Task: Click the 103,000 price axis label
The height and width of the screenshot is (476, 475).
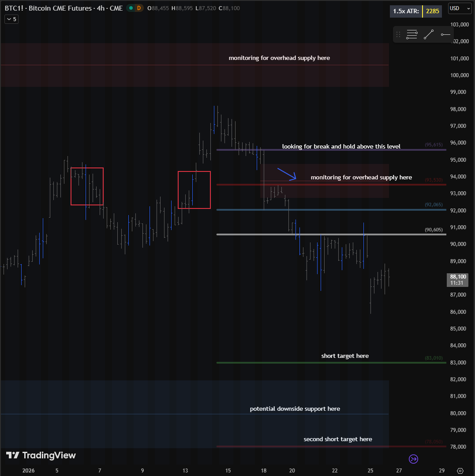Action: 460,24
